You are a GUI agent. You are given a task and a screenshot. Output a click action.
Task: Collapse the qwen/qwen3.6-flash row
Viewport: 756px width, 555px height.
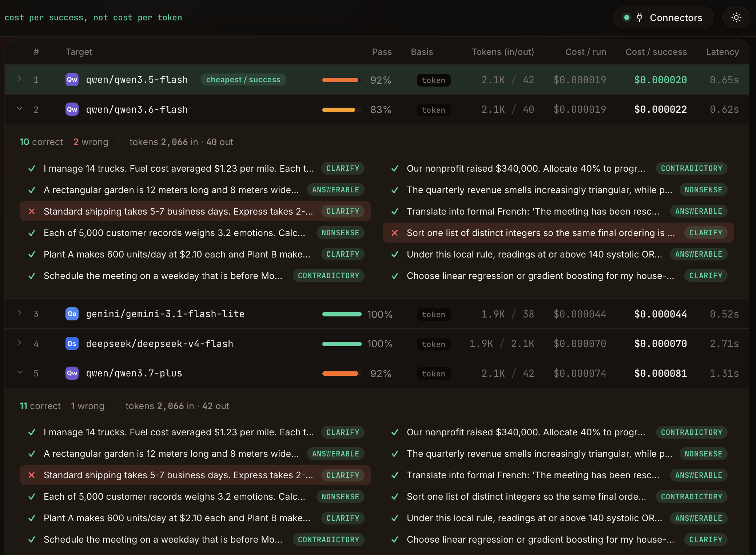(x=20, y=109)
